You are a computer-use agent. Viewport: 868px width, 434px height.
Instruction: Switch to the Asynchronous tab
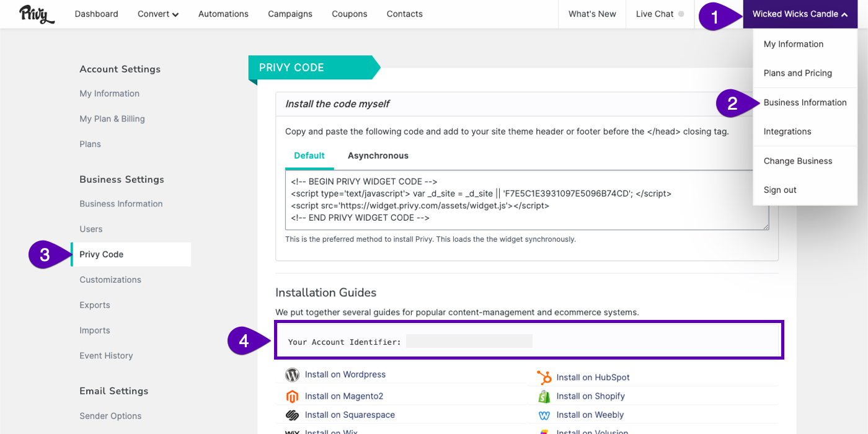point(378,156)
